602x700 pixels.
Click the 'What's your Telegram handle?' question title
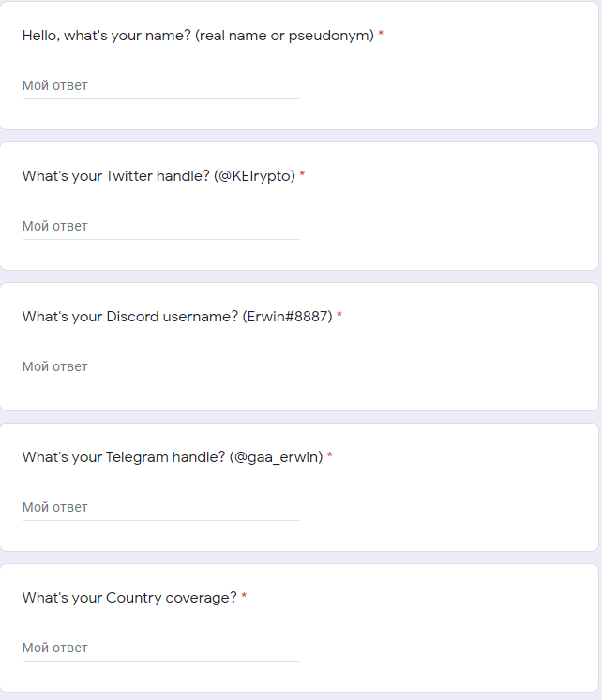click(x=124, y=457)
